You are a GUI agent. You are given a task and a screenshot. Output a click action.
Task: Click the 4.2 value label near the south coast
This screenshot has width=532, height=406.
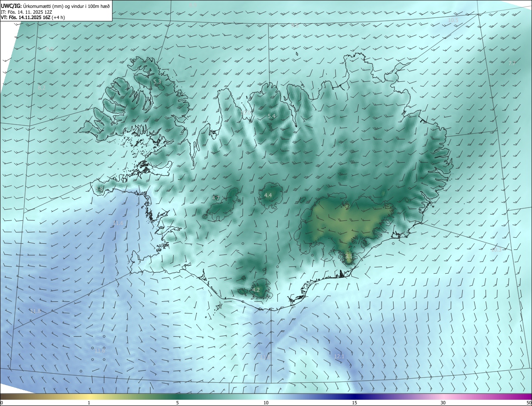coord(256,290)
